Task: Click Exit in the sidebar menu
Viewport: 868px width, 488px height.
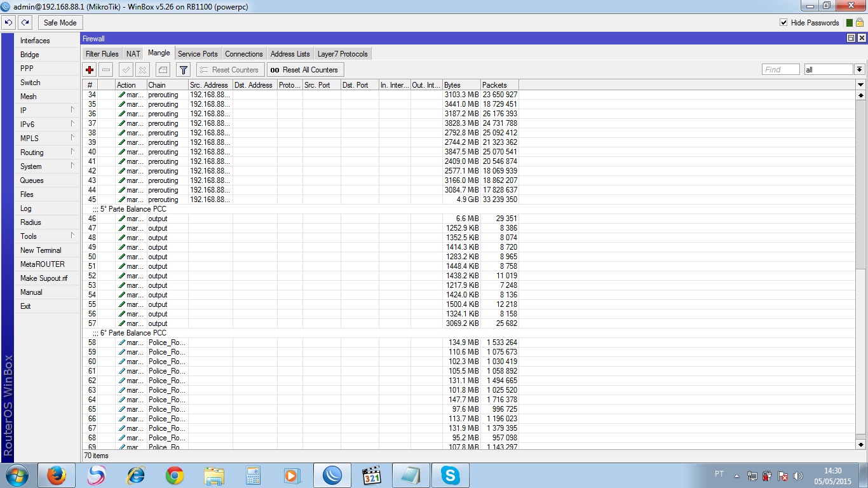Action: 48,306
